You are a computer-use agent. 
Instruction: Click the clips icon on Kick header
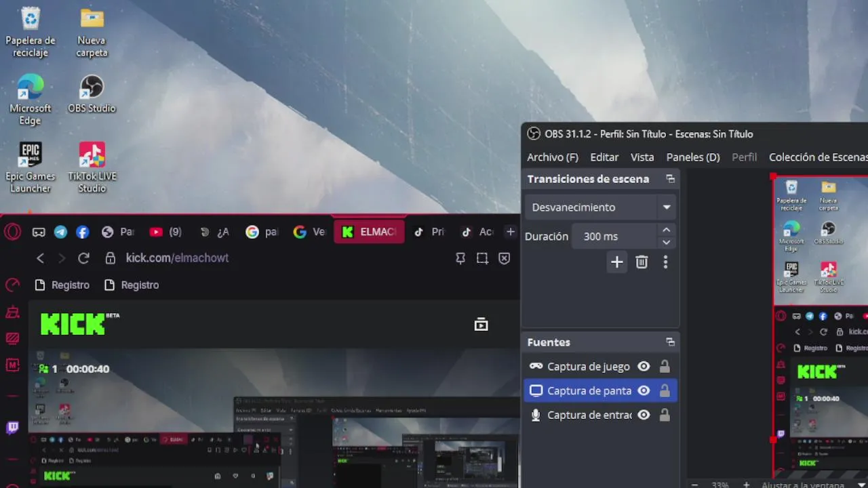click(x=481, y=325)
